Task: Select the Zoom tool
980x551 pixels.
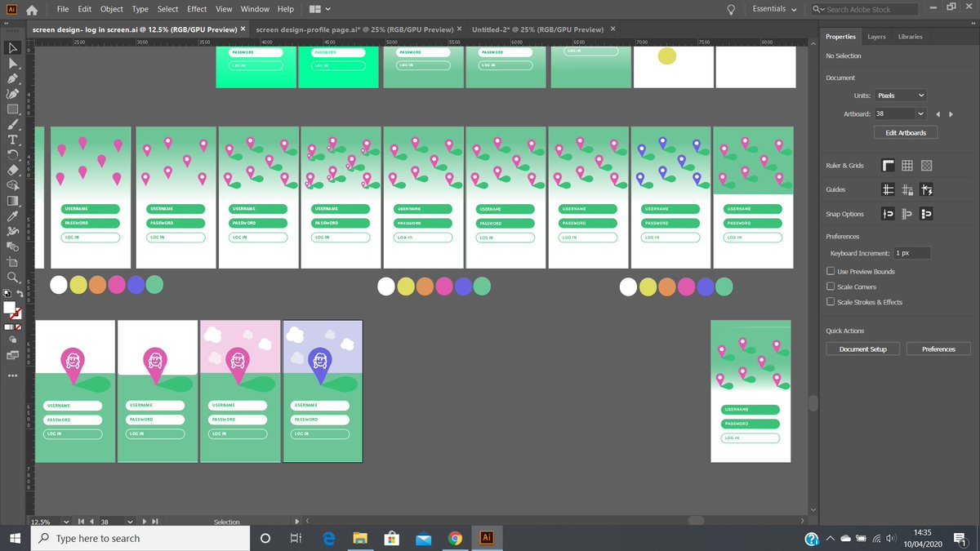Action: pyautogui.click(x=13, y=278)
